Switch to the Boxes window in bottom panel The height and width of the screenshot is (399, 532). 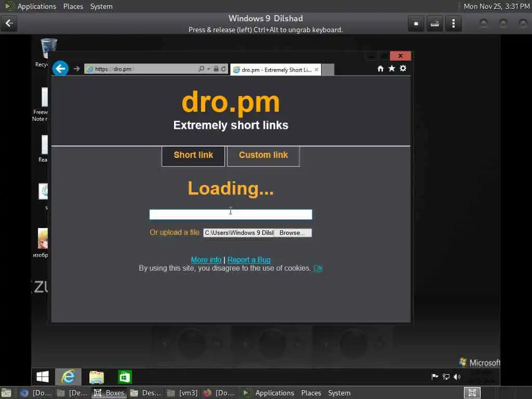point(109,393)
